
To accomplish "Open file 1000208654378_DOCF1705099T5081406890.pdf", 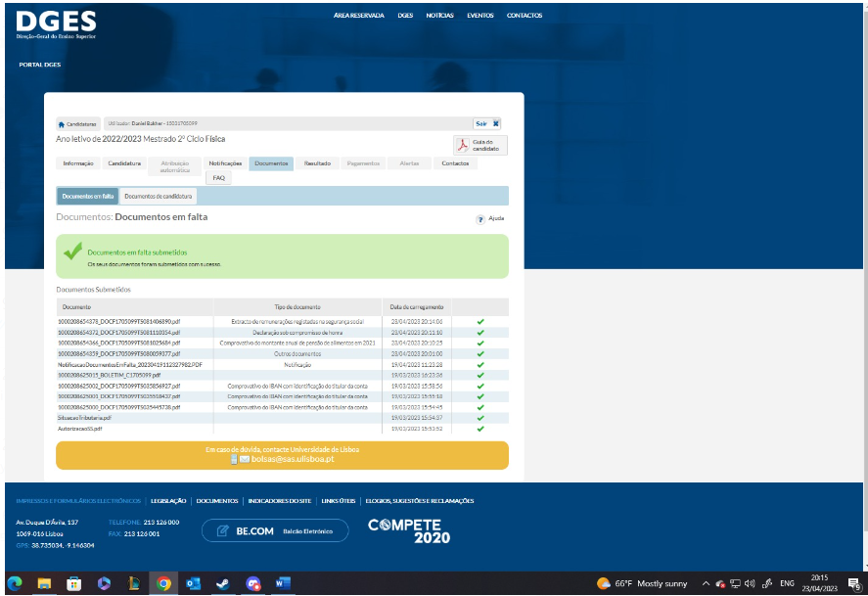I will pos(119,322).
